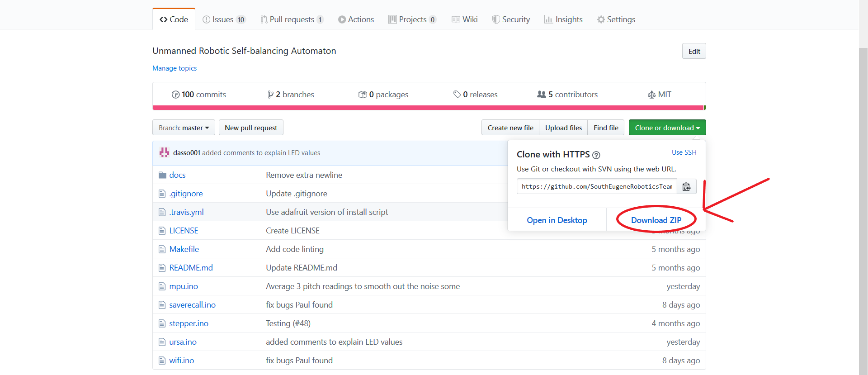The image size is (868, 375).
Task: Click the file icon beside saverecall.ino
Action: tap(162, 305)
